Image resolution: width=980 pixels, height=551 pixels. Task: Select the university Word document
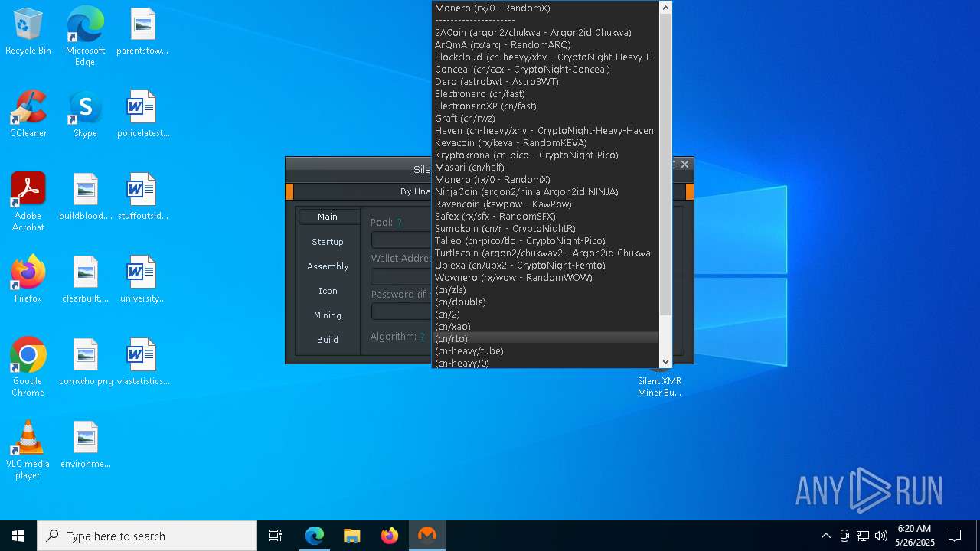click(142, 280)
